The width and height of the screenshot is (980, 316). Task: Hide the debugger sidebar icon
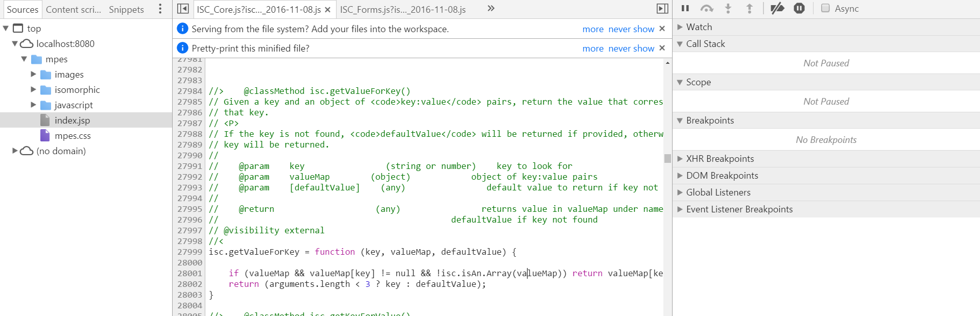coord(662,9)
